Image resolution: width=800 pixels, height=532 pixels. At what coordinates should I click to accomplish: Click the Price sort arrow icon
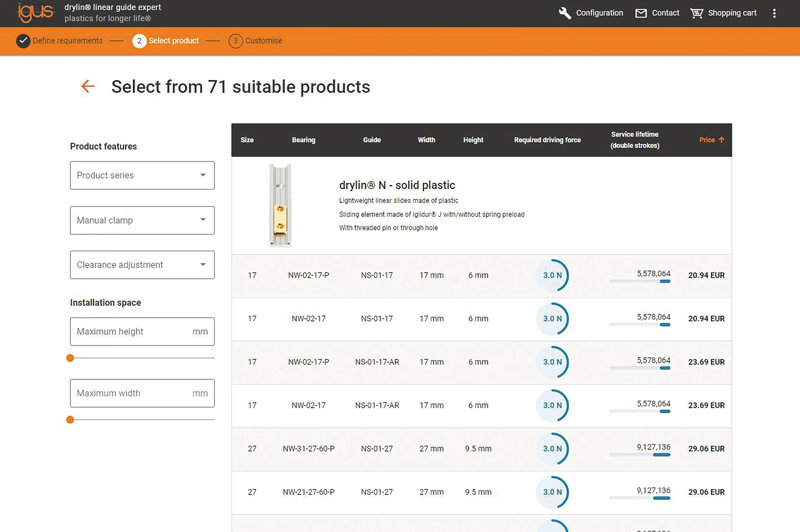721,140
